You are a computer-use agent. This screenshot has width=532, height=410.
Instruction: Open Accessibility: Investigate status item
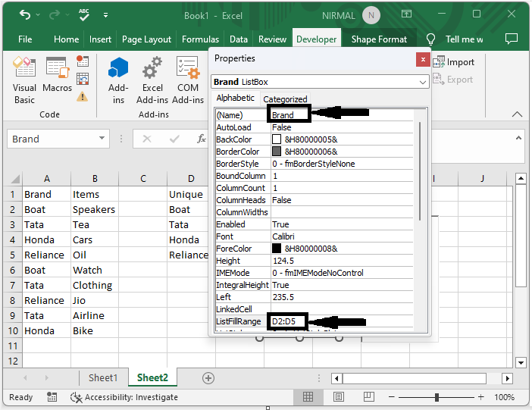(x=124, y=397)
